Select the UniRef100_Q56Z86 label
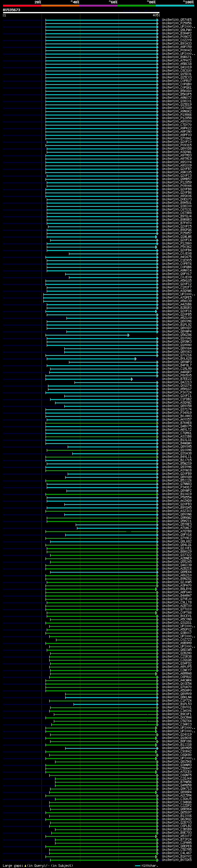This screenshot has height=868, width=197. (x=177, y=335)
